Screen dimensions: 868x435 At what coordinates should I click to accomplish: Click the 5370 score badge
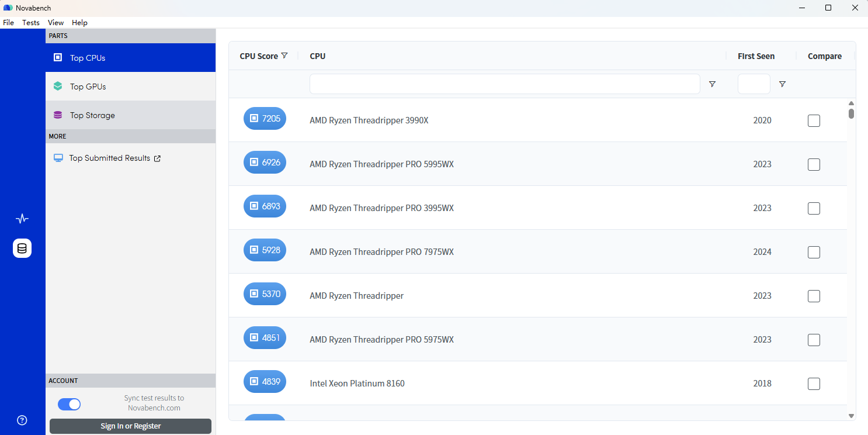click(265, 294)
